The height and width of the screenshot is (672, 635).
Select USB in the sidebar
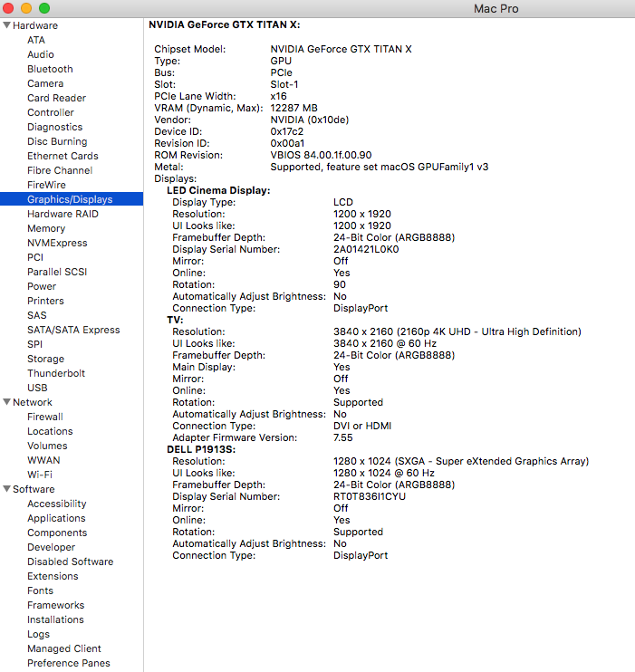(x=37, y=388)
